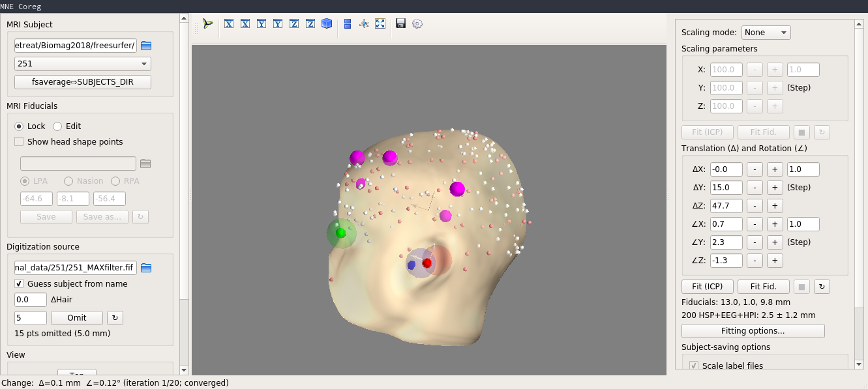Open the digitization source file browser

pos(145,267)
